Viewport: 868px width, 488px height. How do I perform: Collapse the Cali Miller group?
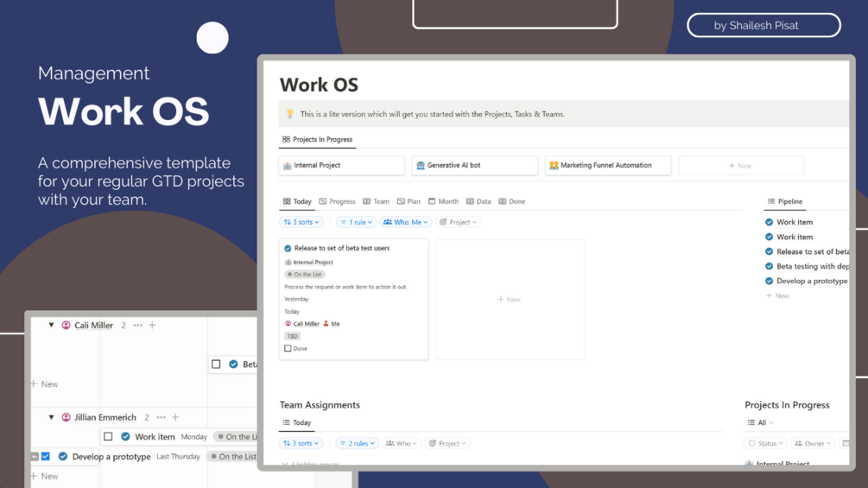(52, 326)
